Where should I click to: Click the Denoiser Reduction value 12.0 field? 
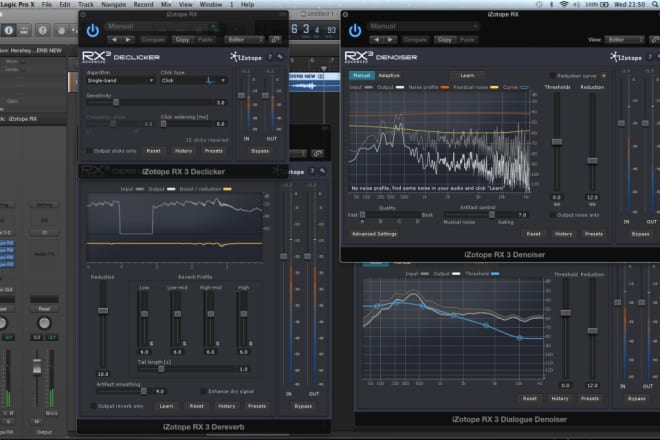tap(592, 197)
